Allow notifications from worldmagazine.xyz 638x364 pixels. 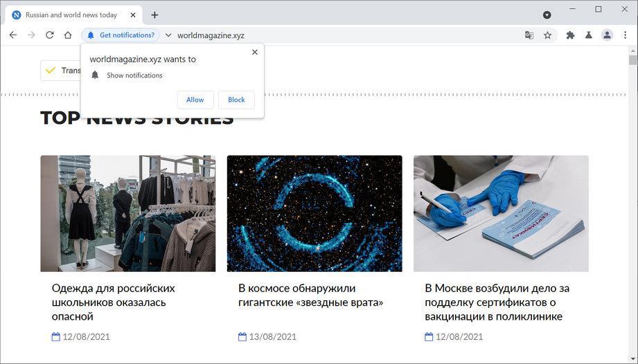[x=195, y=100]
